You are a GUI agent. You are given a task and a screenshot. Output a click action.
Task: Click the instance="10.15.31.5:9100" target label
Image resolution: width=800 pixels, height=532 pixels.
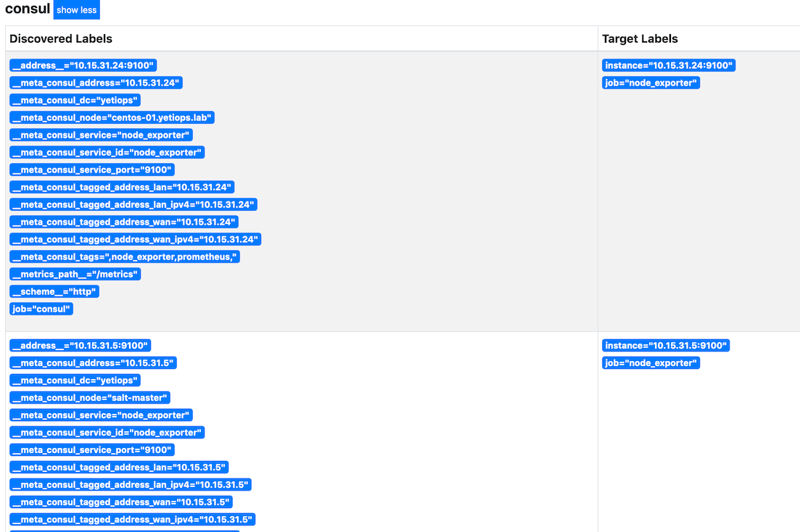coord(664,345)
